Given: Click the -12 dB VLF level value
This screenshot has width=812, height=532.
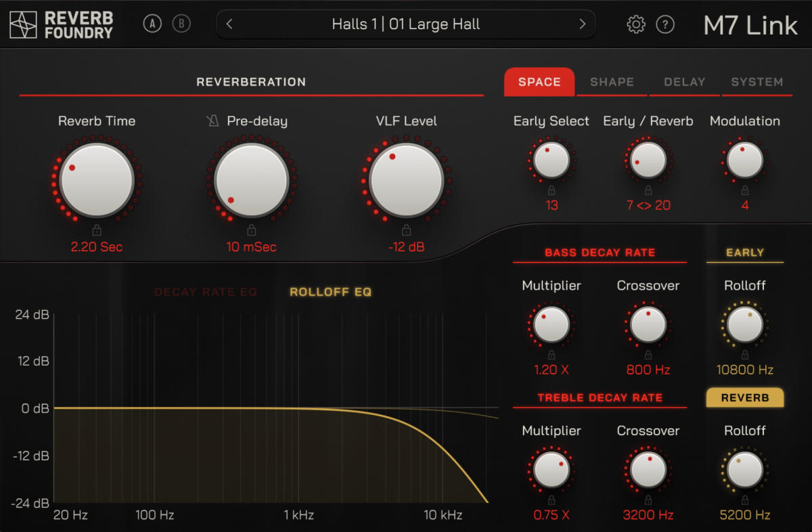Looking at the screenshot, I should (406, 247).
